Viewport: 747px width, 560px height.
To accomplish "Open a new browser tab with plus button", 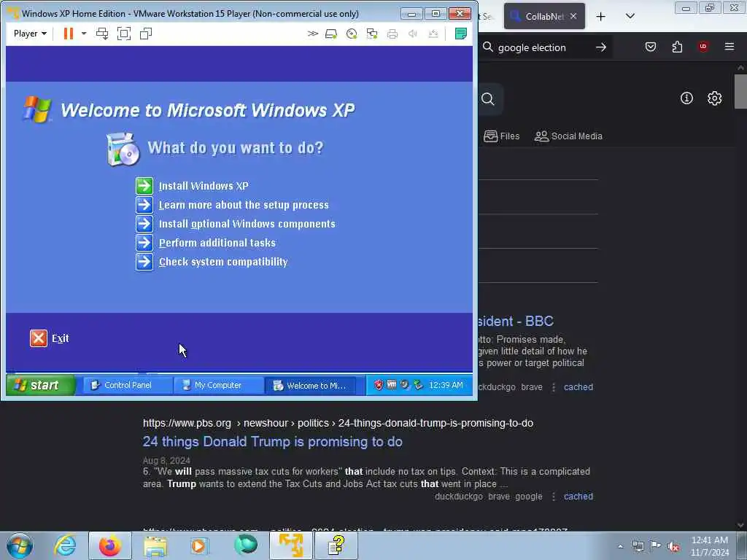I will [x=601, y=16].
